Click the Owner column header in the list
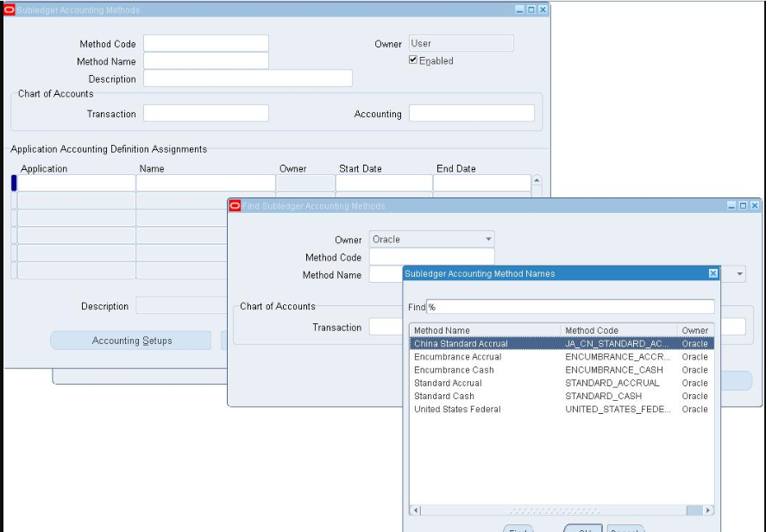The height and width of the screenshot is (532, 766). coord(695,330)
